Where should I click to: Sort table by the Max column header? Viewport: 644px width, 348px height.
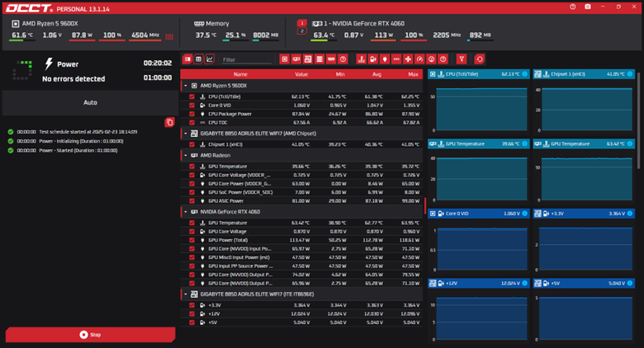pos(413,74)
